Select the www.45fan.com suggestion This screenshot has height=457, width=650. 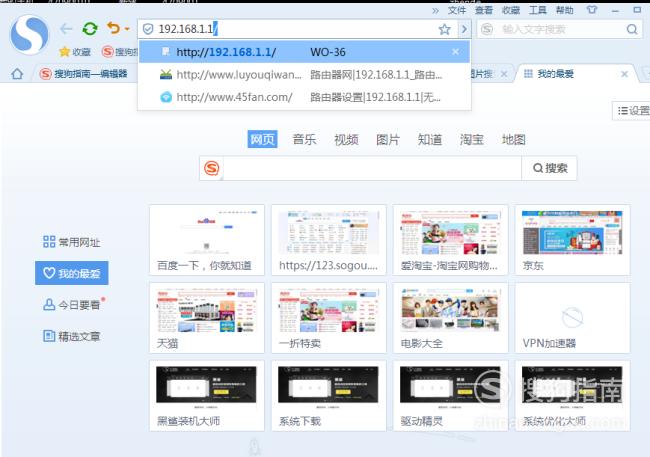click(x=304, y=97)
